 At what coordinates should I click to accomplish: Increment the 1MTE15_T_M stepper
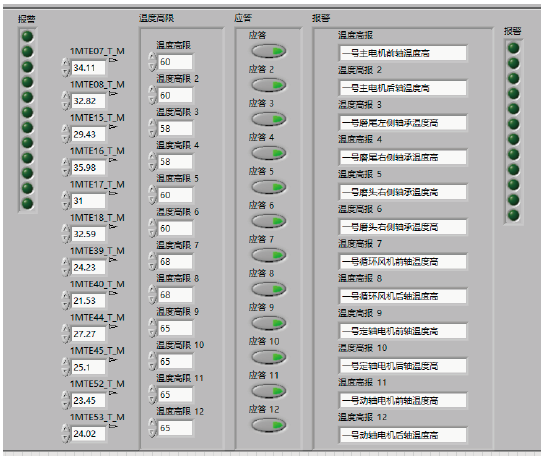tap(66, 129)
